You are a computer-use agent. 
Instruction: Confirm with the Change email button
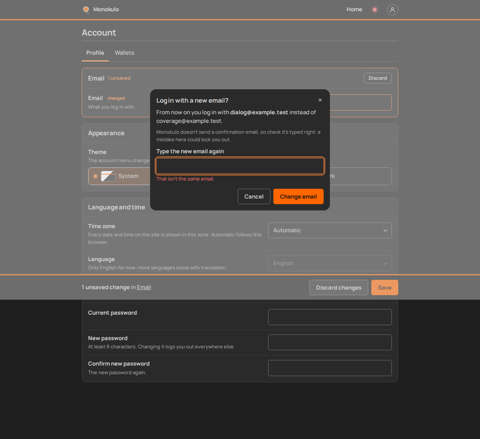(298, 197)
